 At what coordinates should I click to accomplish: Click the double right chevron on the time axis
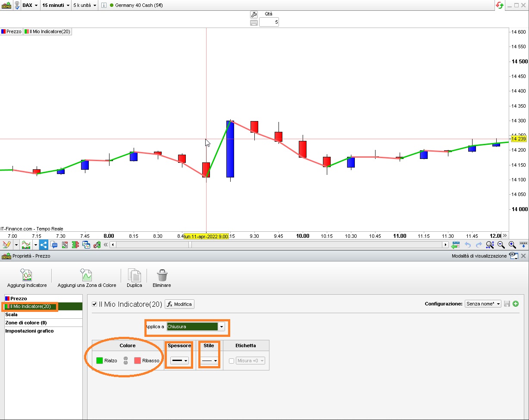pos(505,236)
